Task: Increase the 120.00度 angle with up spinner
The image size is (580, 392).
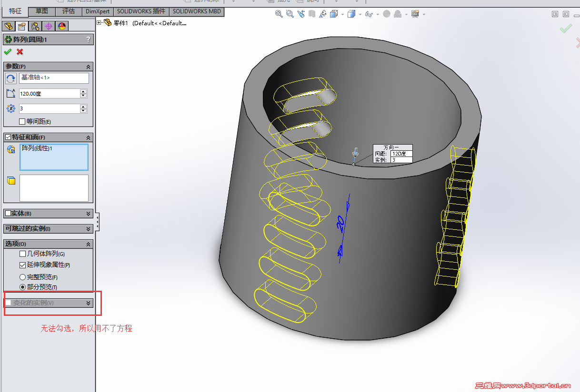Action: [x=83, y=91]
